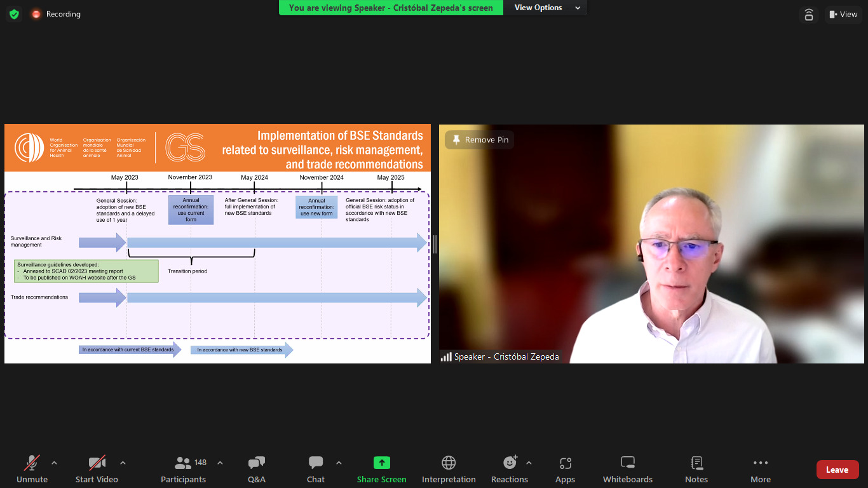The image size is (868, 488).
Task: Open Whiteboards
Action: [x=627, y=469]
